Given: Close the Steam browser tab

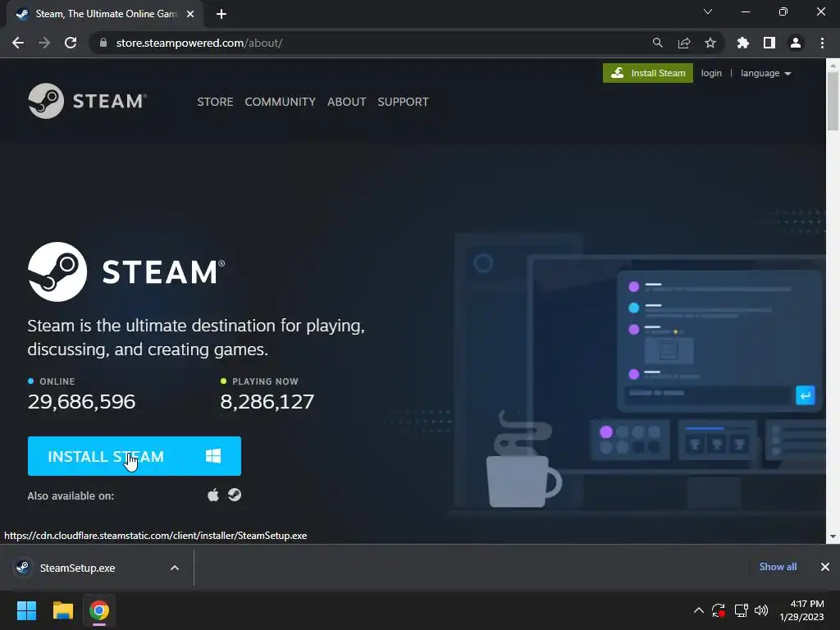Looking at the screenshot, I should (190, 14).
